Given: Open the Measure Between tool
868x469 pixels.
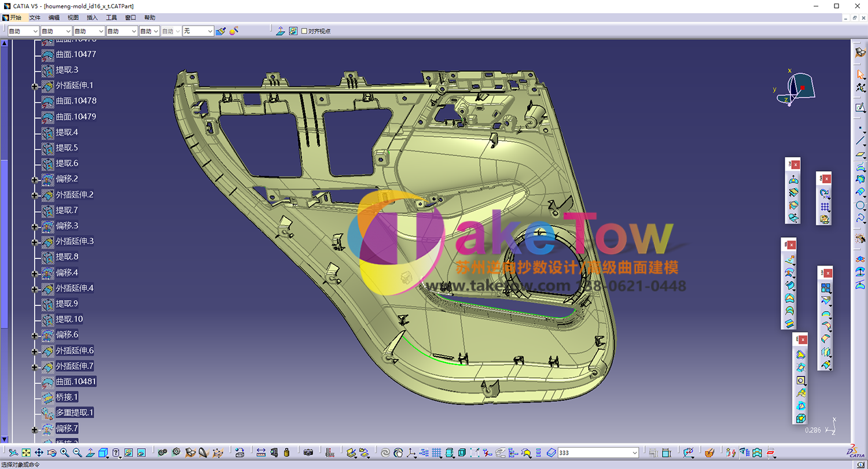Looking at the screenshot, I should [x=261, y=453].
